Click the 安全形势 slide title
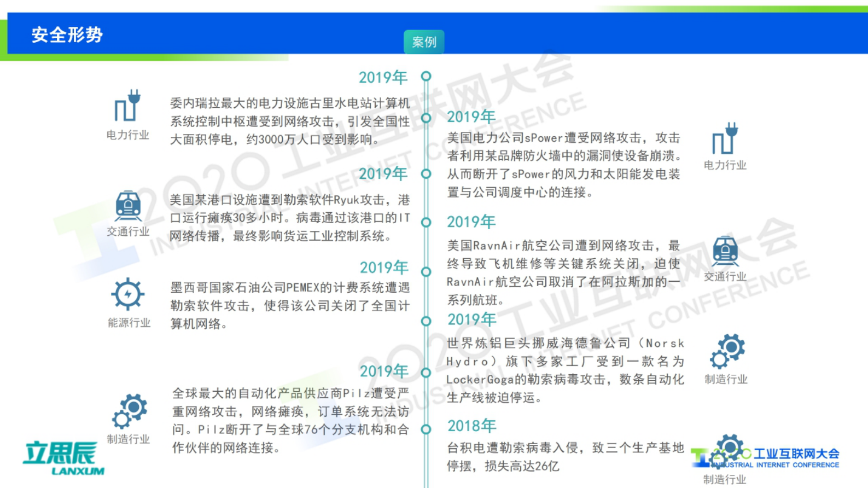 pos(67,34)
